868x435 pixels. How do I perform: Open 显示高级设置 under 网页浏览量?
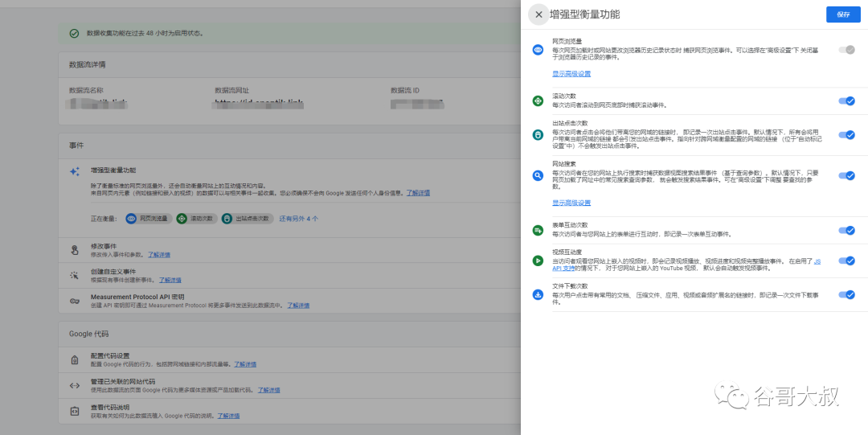(x=571, y=74)
